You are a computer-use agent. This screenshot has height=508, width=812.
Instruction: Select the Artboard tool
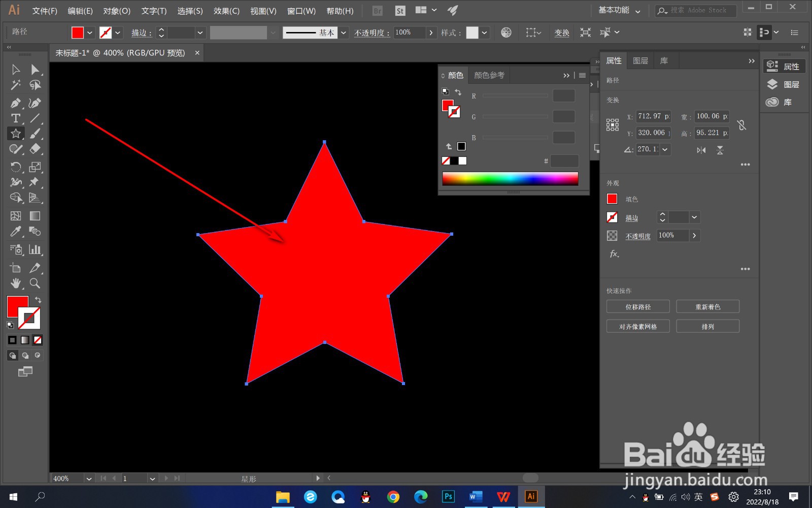tap(16, 268)
